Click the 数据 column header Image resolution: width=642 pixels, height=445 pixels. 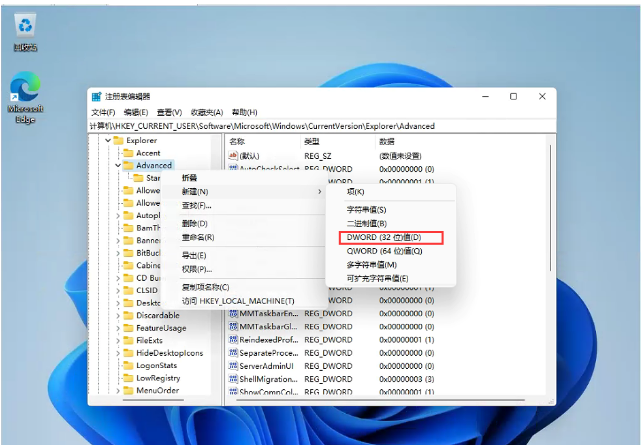pyautogui.click(x=387, y=141)
